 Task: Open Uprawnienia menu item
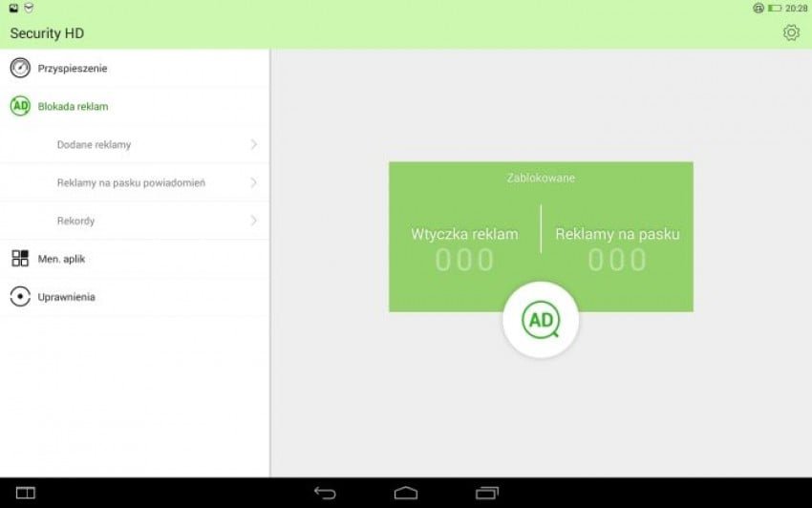(135, 297)
